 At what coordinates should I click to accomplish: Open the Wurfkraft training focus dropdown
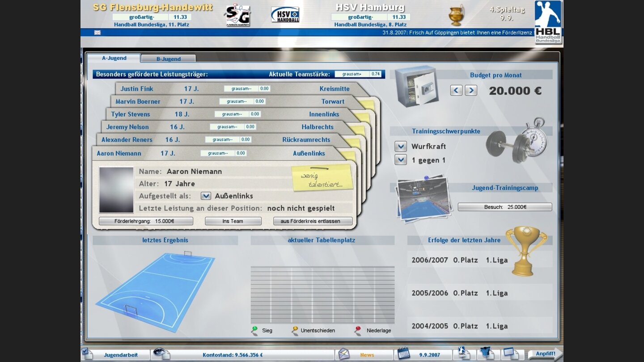(401, 146)
